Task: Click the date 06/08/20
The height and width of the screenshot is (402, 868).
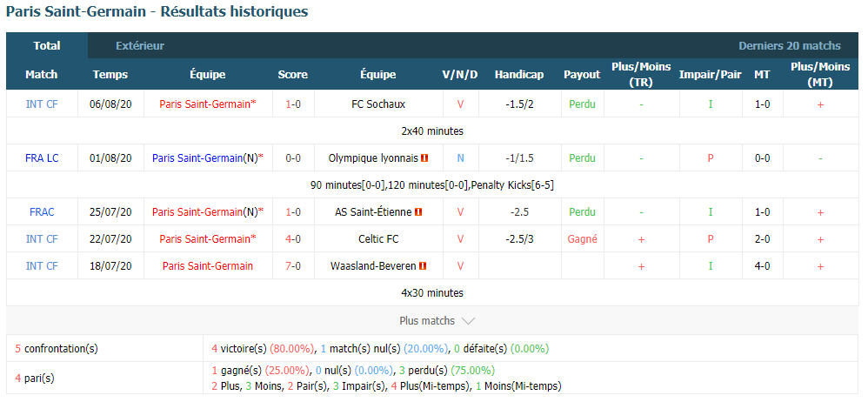Action: (x=110, y=104)
